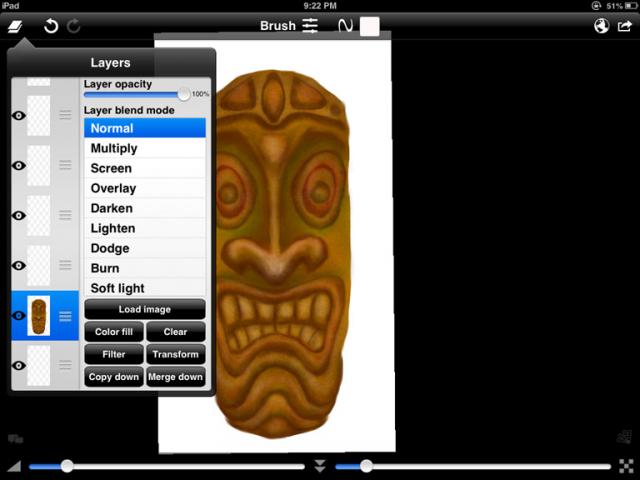The image size is (640, 480).
Task: Choose the Multiply blend mode
Action: [x=114, y=148]
